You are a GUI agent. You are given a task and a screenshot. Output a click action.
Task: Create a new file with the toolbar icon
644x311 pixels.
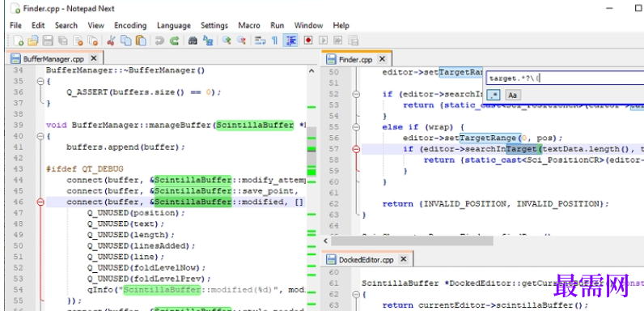point(19,40)
